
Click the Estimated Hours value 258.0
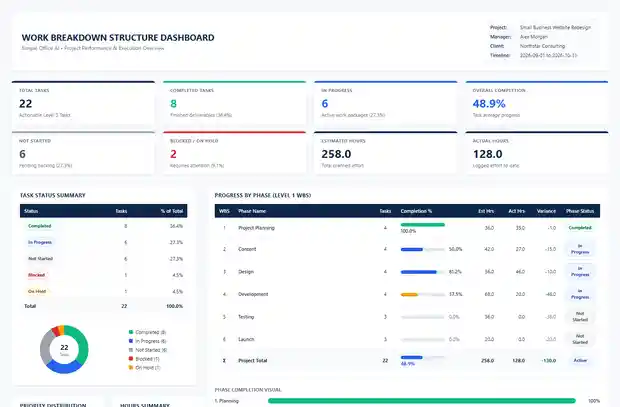[x=336, y=154]
